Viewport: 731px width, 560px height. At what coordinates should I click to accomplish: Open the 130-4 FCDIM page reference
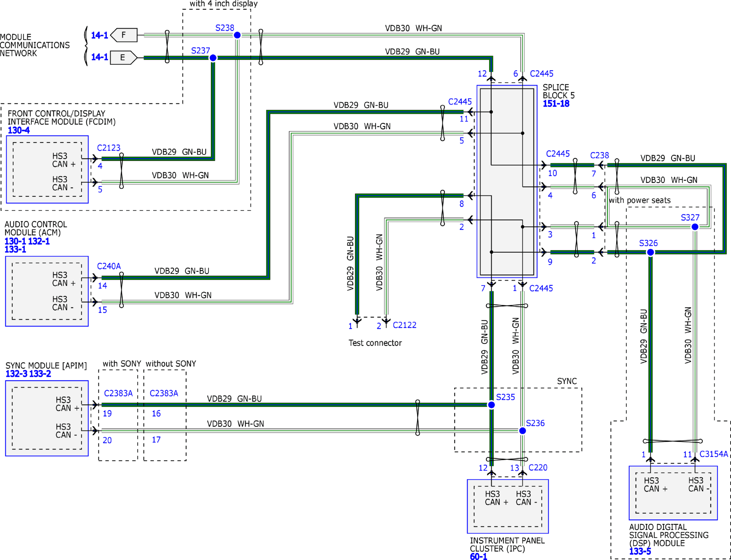pyautogui.click(x=19, y=130)
